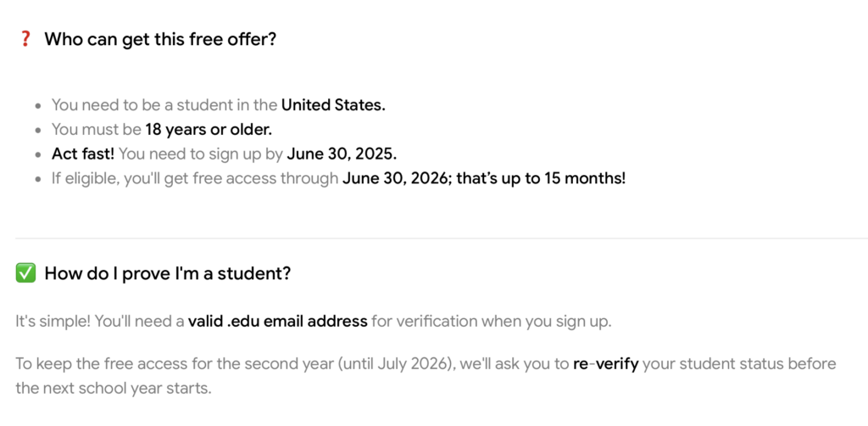
Task: Click the 'How do I prove I'm a student?' heading
Action: [167, 273]
